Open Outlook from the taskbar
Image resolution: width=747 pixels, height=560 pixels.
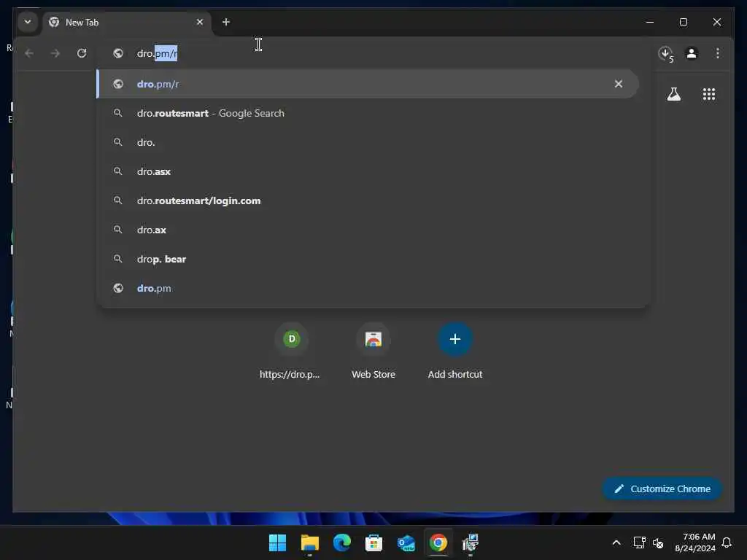tap(406, 542)
